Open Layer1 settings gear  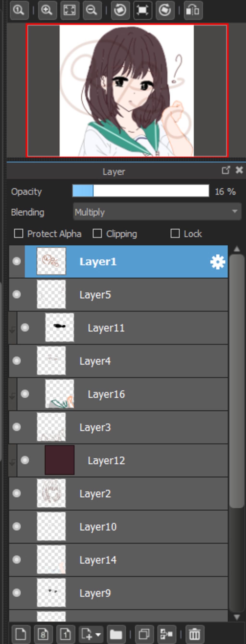coord(217,262)
